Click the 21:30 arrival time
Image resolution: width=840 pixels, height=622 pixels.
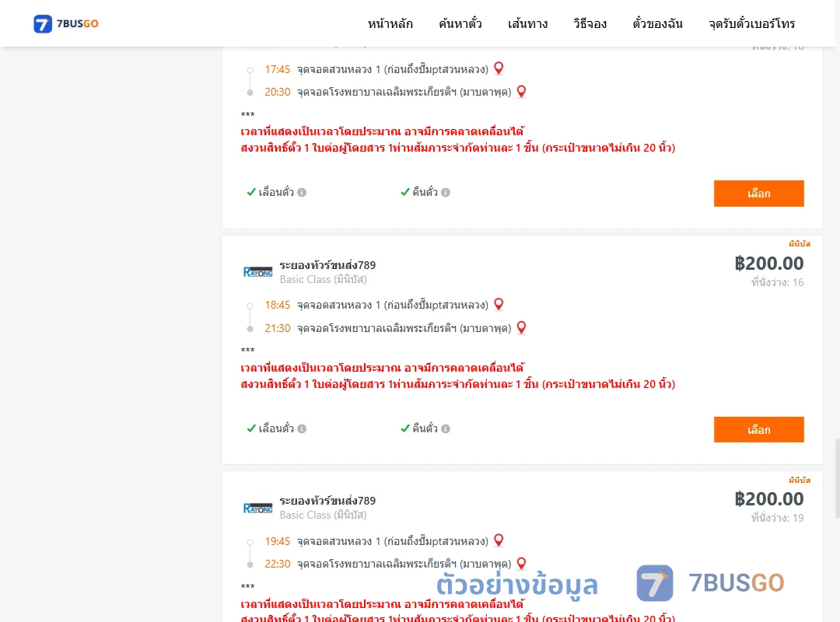click(278, 328)
